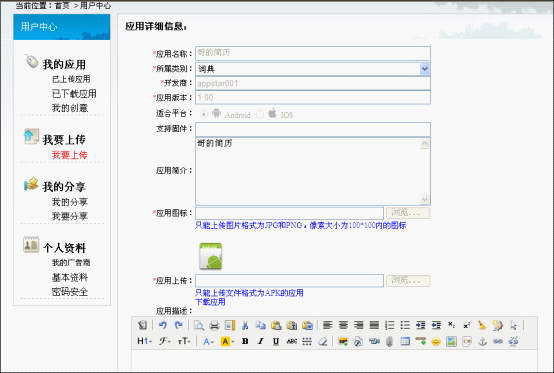Open the font family dropdown

pyautogui.click(x=164, y=341)
